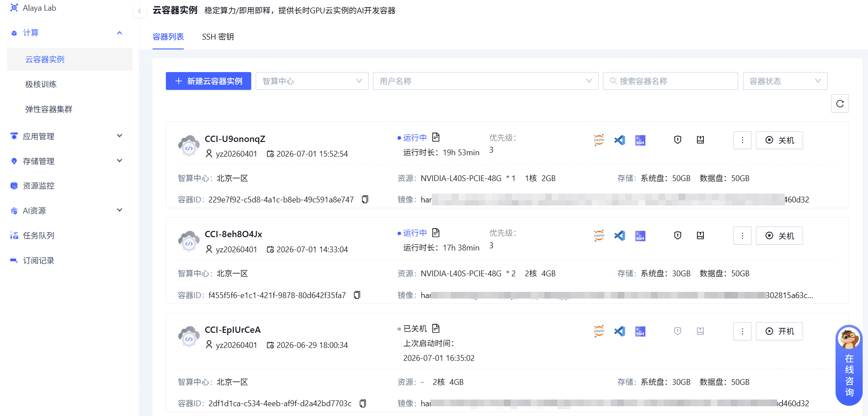Image resolution: width=868 pixels, height=416 pixels.
Task: Click avatar icon of CCI-EpIUrCeA
Action: [x=189, y=337]
